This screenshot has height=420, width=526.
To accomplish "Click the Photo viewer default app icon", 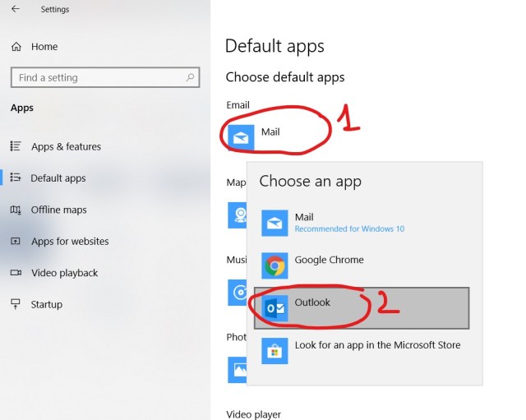I will [x=237, y=368].
